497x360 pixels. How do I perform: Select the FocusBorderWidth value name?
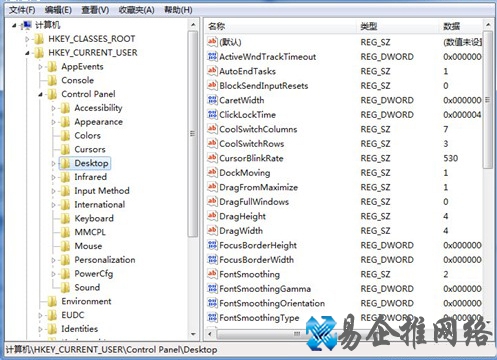point(256,260)
